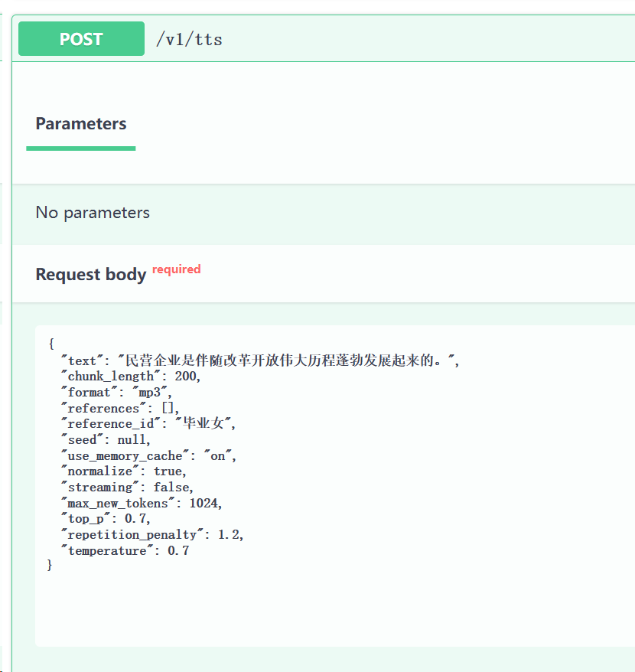Click the normalize true value
635x672 pixels.
(168, 471)
